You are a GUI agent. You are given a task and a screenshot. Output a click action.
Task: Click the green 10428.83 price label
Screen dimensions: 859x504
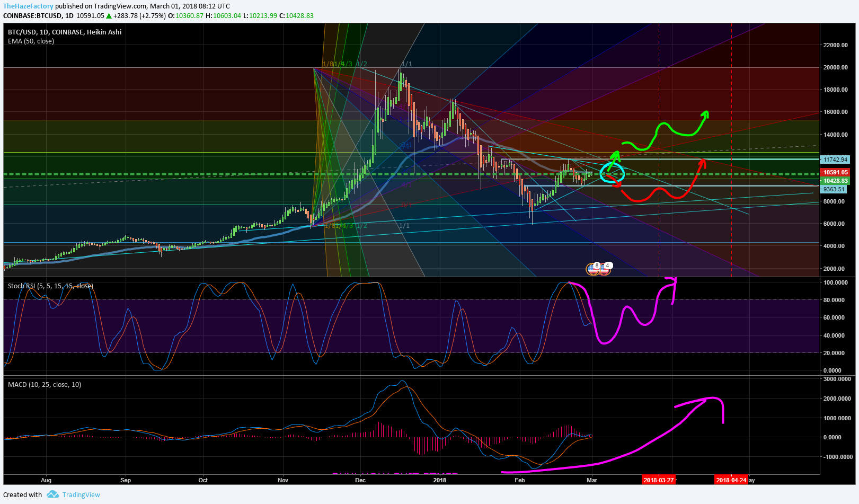(836, 181)
